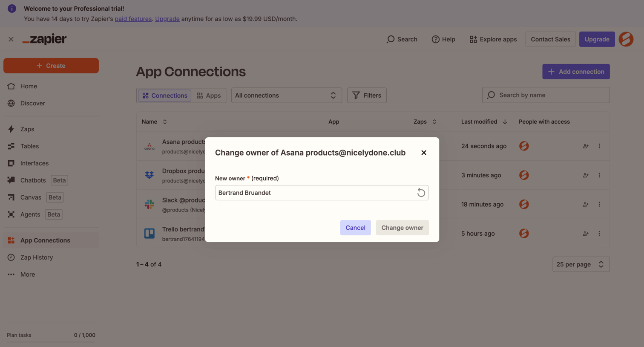Click the Asana app icon
Image resolution: width=644 pixels, height=347 pixels.
(x=149, y=146)
